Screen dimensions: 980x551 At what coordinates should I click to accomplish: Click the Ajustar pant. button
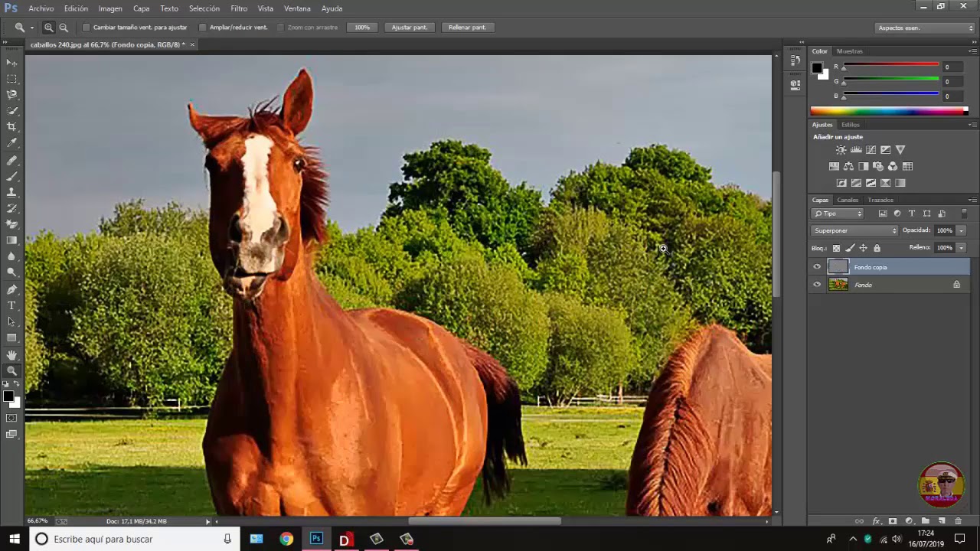(x=410, y=28)
